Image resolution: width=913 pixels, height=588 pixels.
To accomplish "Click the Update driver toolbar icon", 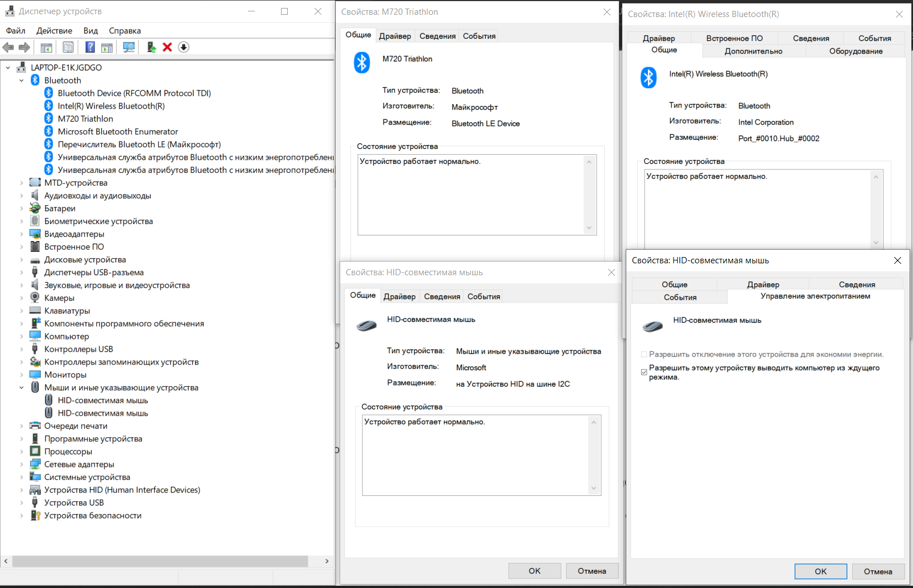I will click(151, 47).
